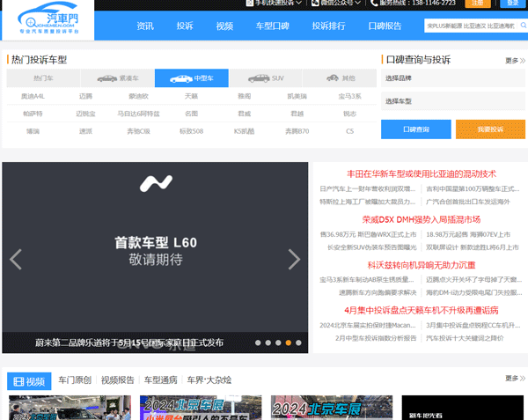Open the 奥迪A4L model link
Screen dimensions: 528x420
click(x=33, y=96)
